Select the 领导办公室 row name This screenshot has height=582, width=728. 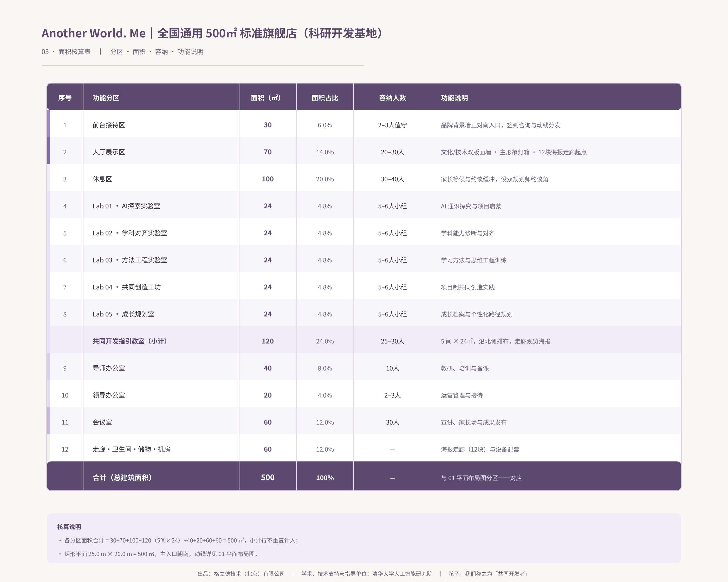click(109, 395)
